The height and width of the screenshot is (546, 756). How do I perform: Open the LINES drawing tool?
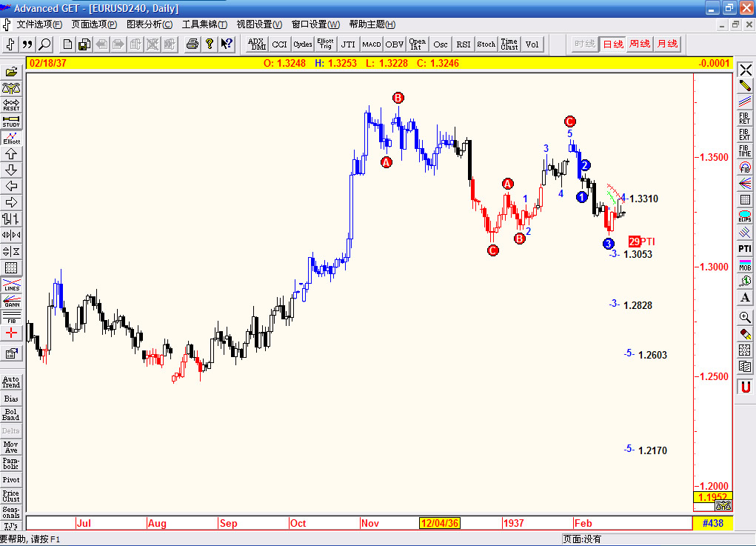point(10,285)
